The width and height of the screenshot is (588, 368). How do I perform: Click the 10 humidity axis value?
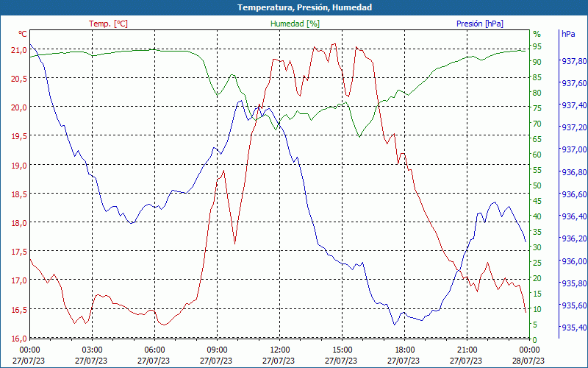537,309
